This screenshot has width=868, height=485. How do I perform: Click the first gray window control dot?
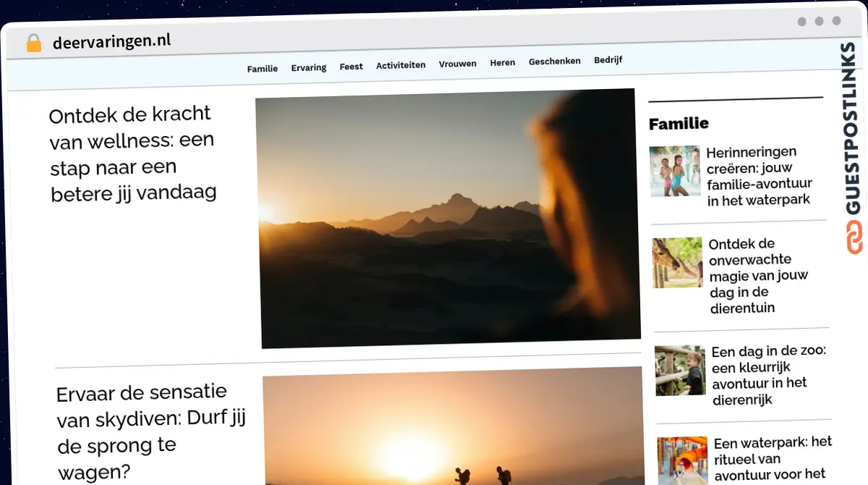pos(802,22)
